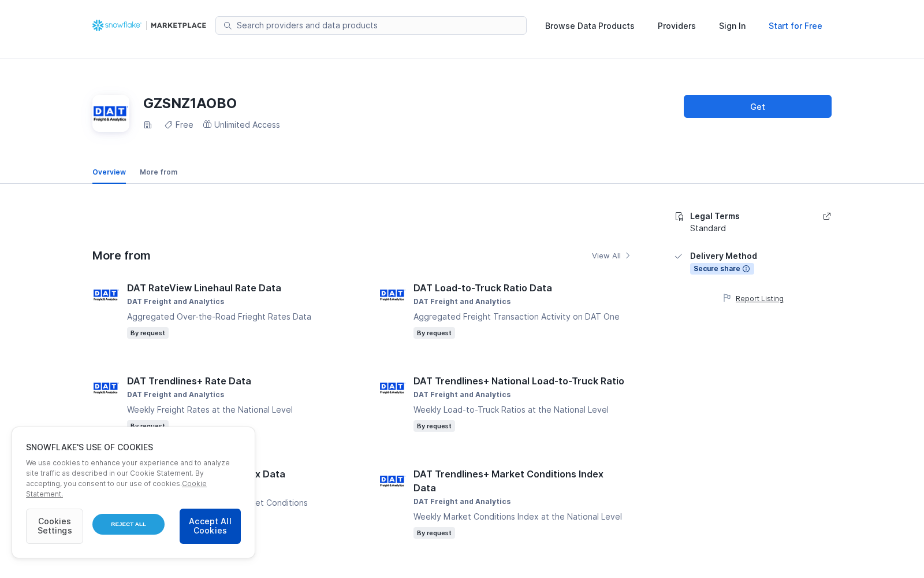Image resolution: width=924 pixels, height=578 pixels.
Task: Click the Snowflake logo in the header
Action: click(117, 25)
